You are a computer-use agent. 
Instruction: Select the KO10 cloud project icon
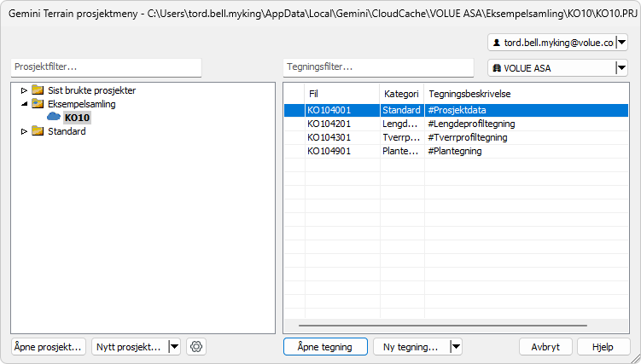54,118
